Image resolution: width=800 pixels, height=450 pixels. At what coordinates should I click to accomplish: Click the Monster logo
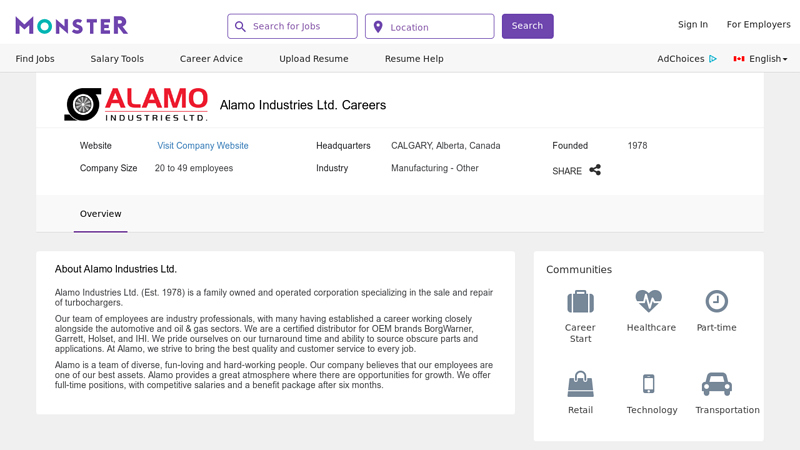tap(71, 26)
